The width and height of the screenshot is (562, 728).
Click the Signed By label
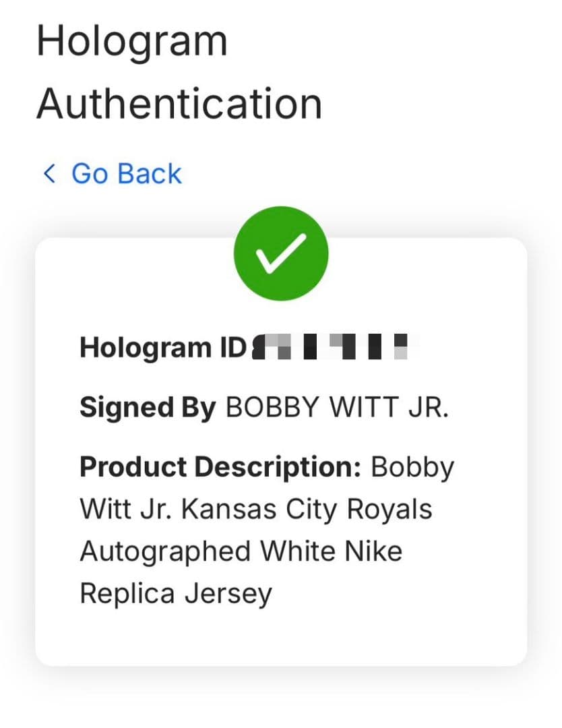coord(148,408)
